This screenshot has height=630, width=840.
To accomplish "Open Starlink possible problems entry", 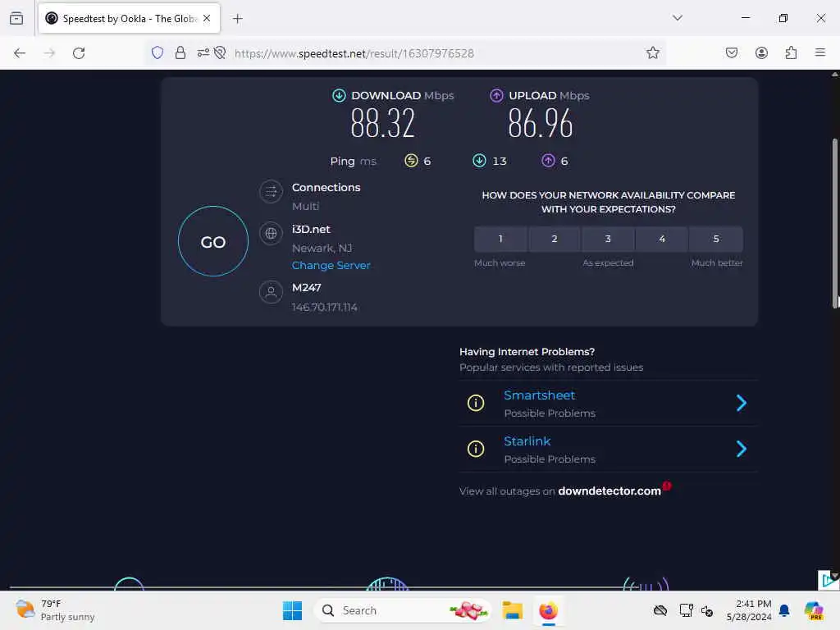I will pyautogui.click(x=608, y=450).
